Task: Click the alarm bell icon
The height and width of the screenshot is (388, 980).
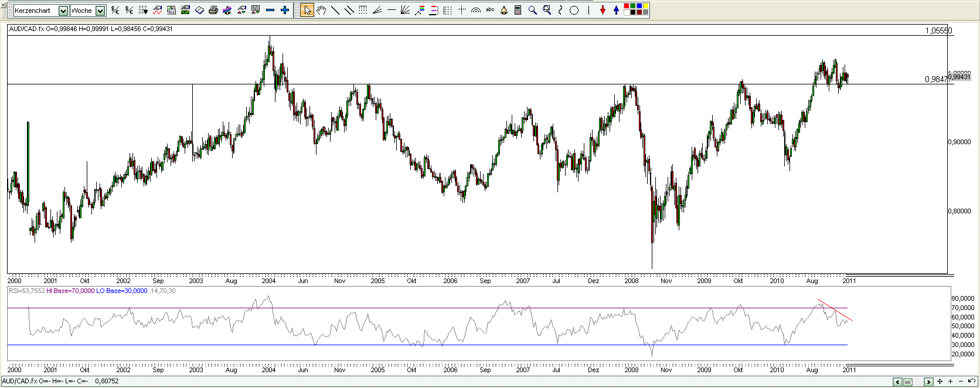Action: 504,10
